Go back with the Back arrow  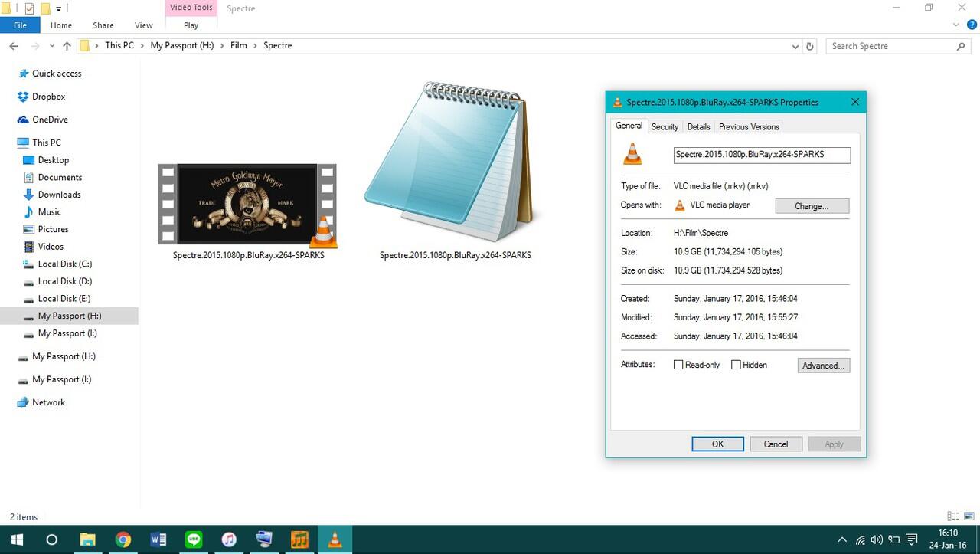(14, 46)
